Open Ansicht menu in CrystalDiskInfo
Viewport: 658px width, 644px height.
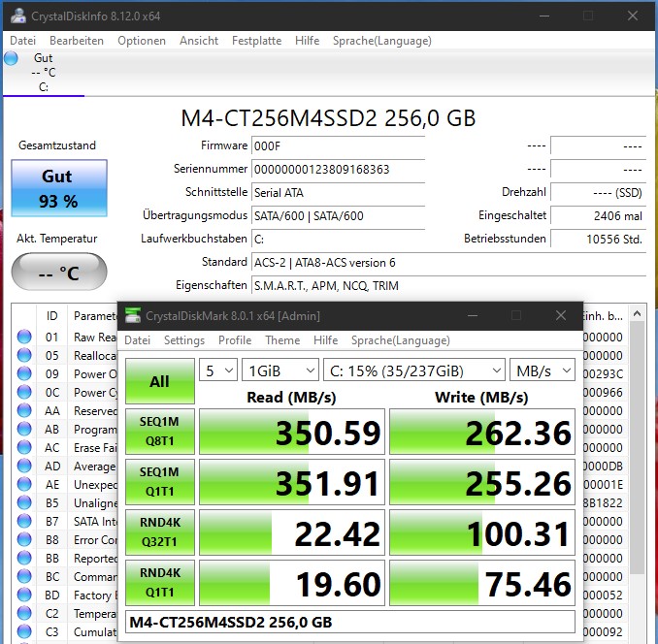tap(199, 41)
